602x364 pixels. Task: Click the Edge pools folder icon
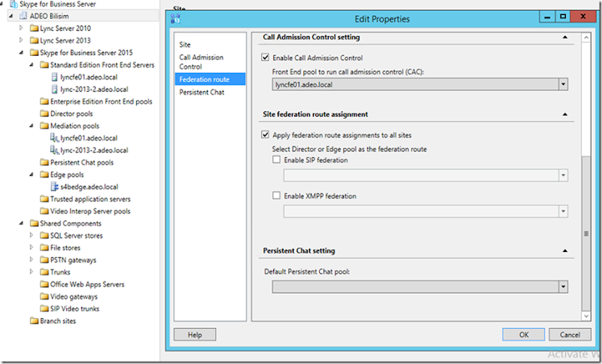[44, 174]
